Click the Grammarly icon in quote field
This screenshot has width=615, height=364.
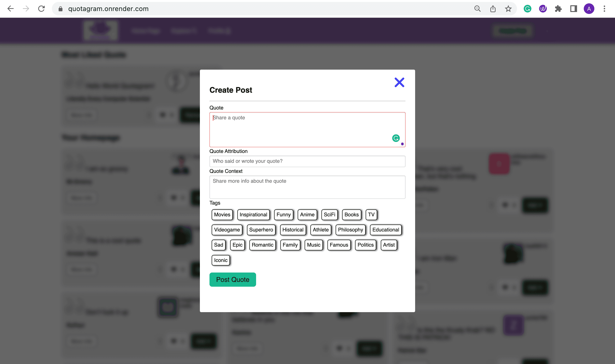pos(395,138)
